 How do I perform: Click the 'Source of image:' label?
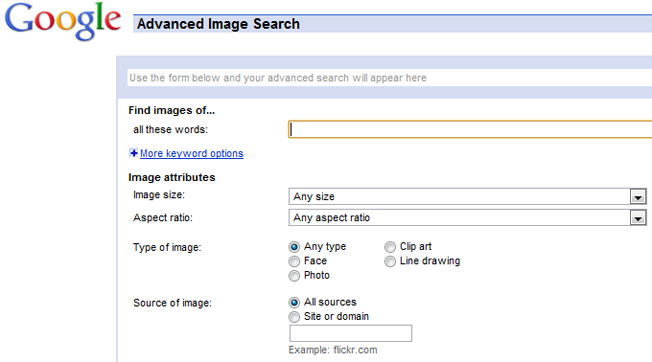point(173,303)
